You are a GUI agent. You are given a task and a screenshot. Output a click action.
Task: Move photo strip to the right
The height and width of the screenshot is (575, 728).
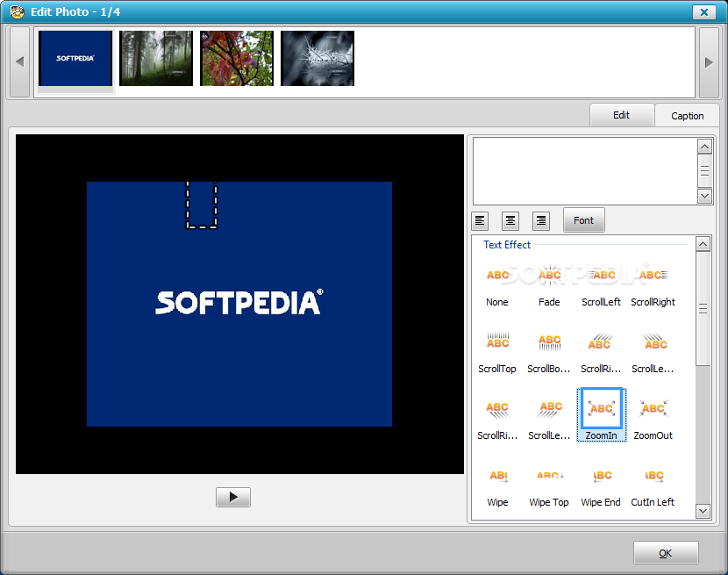(x=709, y=61)
